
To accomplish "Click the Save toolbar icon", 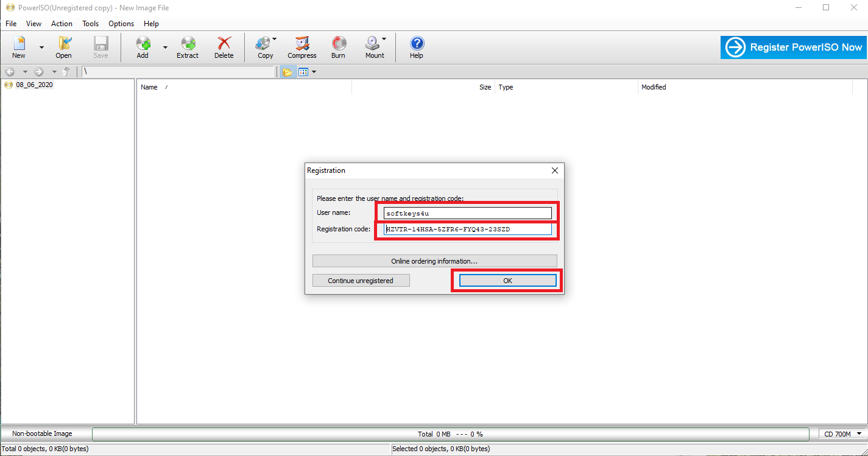I will (x=101, y=47).
